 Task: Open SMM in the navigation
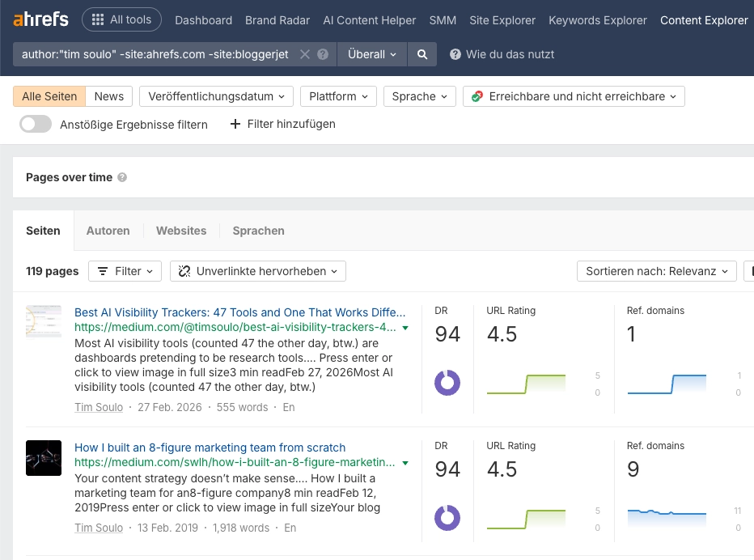(x=443, y=20)
